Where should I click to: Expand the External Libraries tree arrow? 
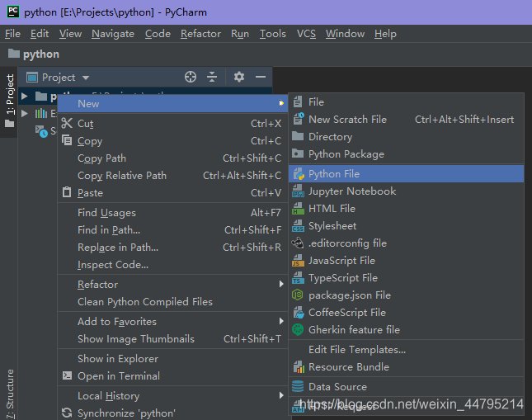[x=25, y=113]
